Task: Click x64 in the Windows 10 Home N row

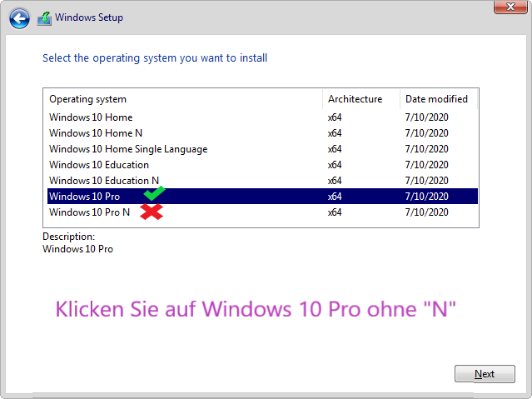Action: (335, 133)
